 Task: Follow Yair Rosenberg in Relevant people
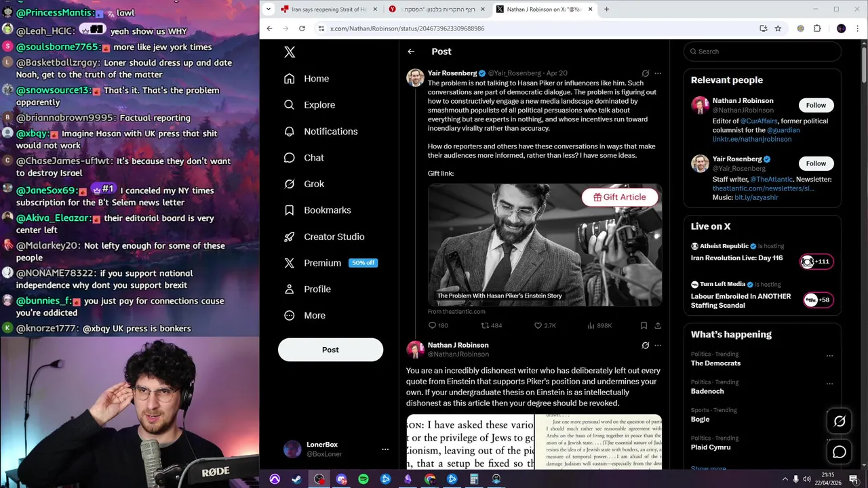click(x=816, y=163)
